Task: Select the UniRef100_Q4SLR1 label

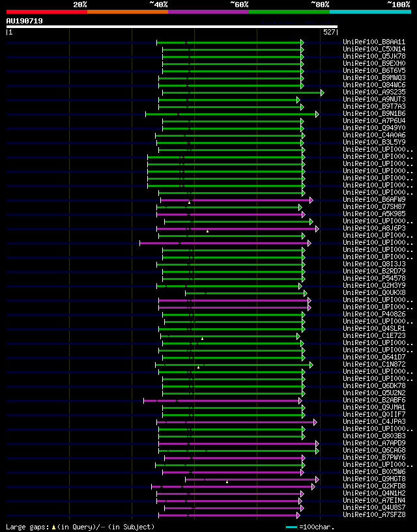Action: pos(374,328)
